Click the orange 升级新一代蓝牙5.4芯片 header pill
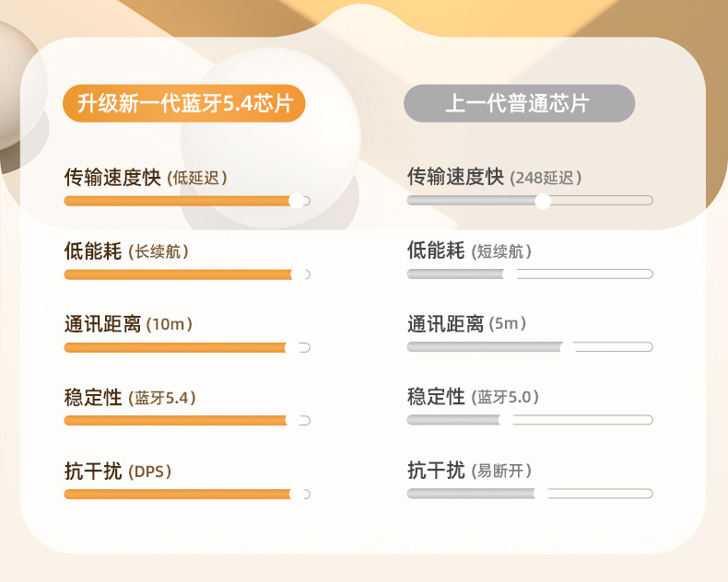 pos(184,103)
